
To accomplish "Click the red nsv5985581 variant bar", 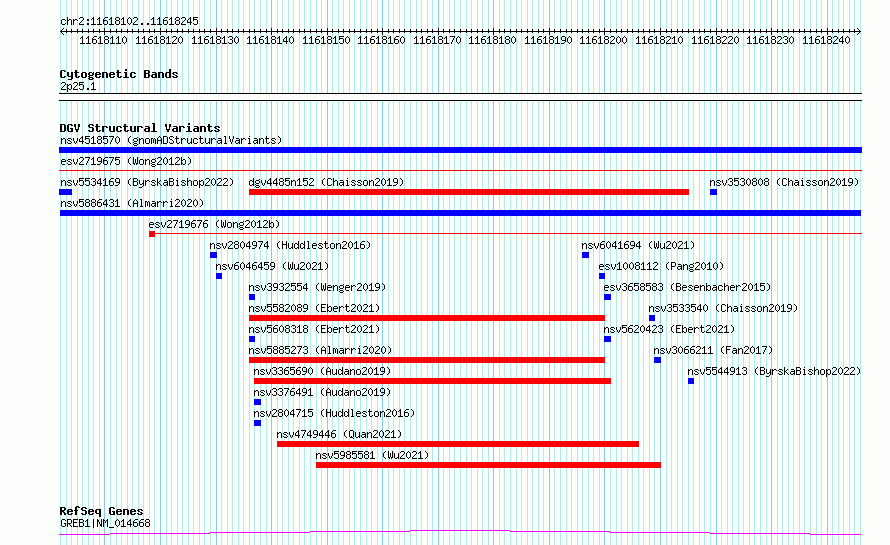I will point(488,466).
